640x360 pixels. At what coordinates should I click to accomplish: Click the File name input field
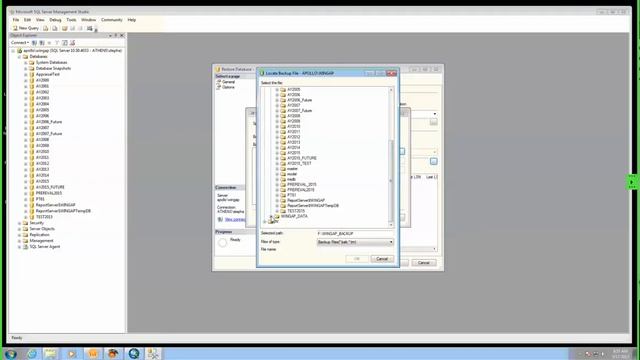355,249
